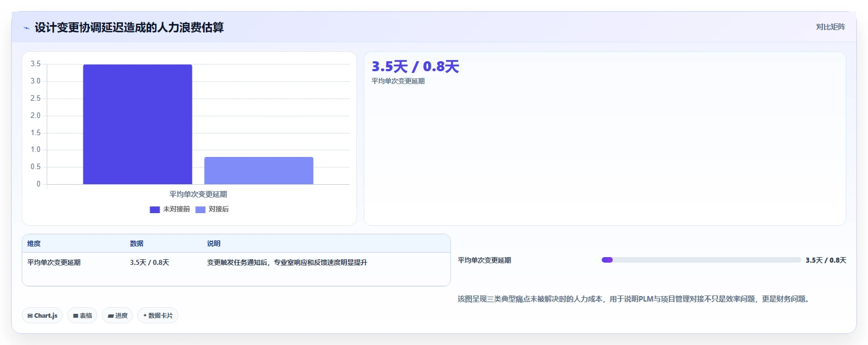
Task: Click the 数据卡片 tag chip
Action: click(158, 316)
